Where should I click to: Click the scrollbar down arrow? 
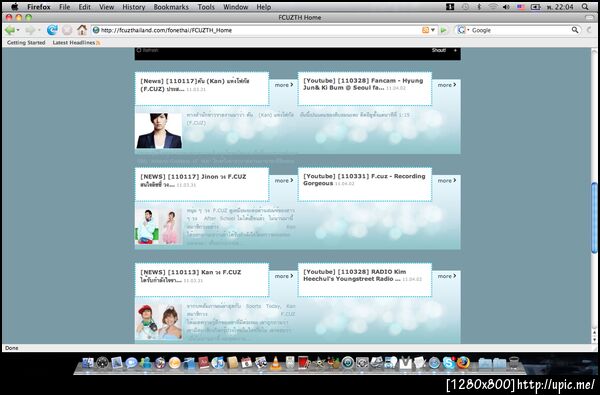coord(594,339)
